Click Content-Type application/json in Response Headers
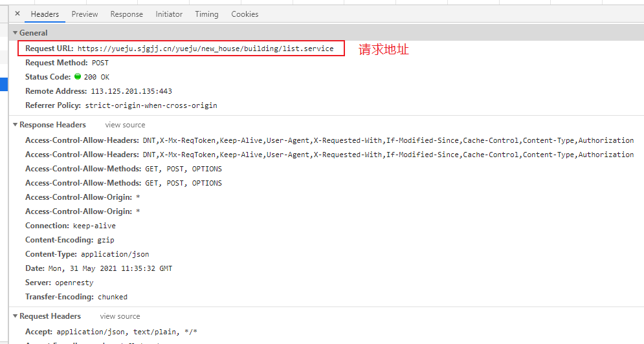 pyautogui.click(x=115, y=254)
